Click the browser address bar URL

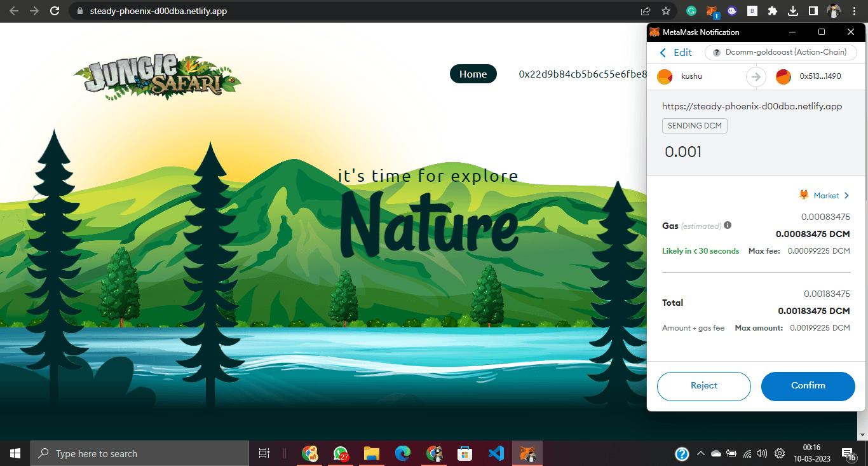[x=158, y=11]
